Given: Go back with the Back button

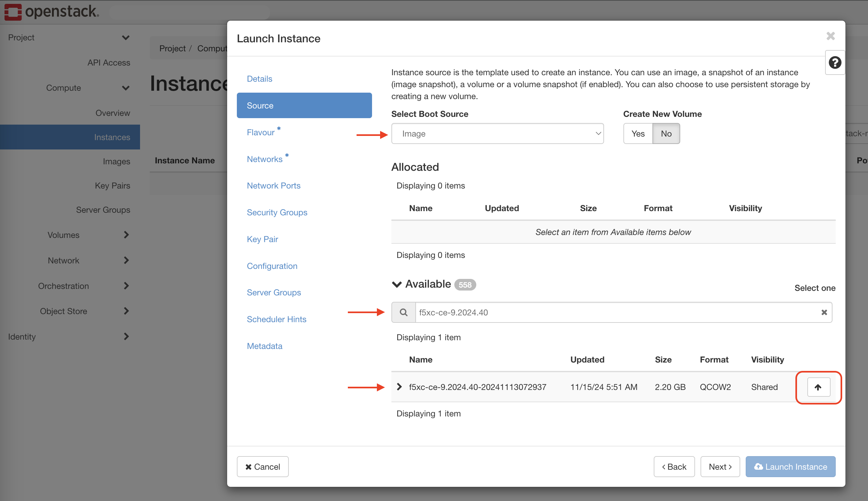Looking at the screenshot, I should pos(674,466).
